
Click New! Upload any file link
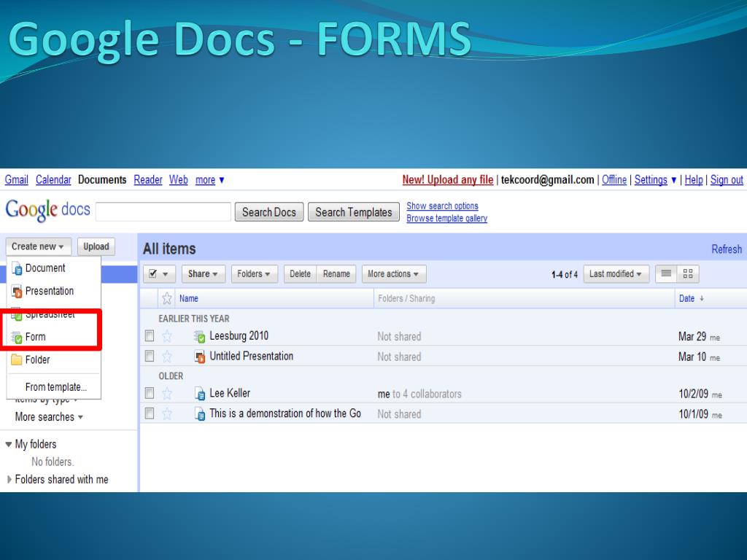448,180
